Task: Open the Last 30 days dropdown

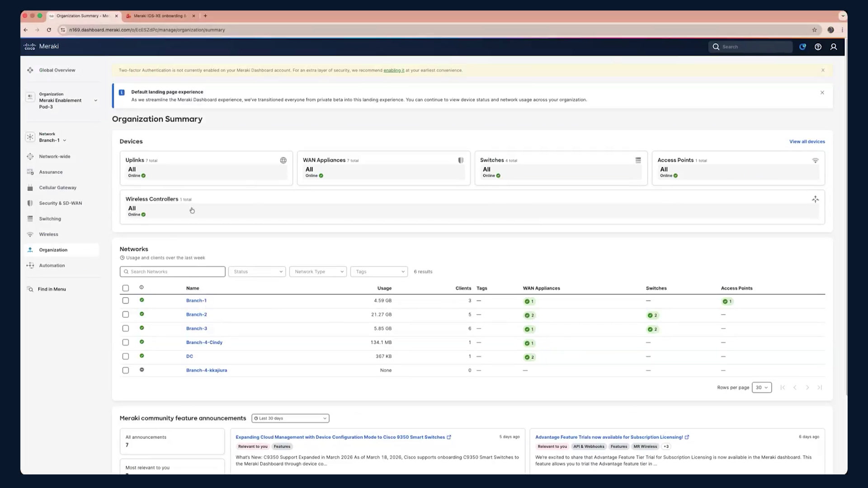Action: point(290,418)
